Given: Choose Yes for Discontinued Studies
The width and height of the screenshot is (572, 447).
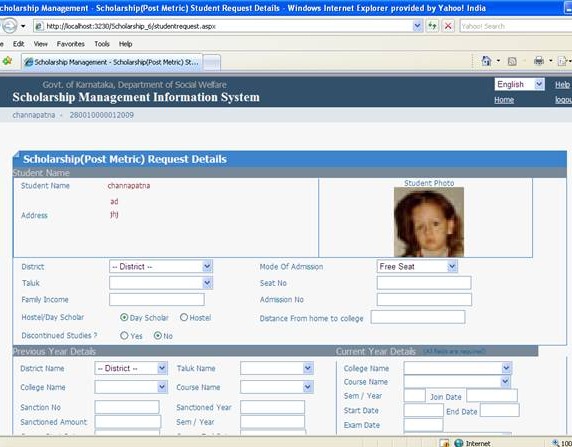Looking at the screenshot, I should pos(124,335).
